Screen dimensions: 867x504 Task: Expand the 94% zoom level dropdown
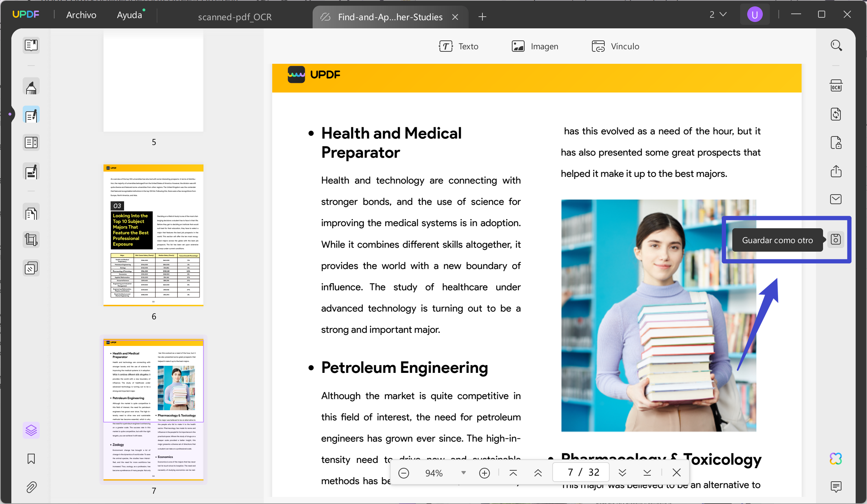(463, 473)
